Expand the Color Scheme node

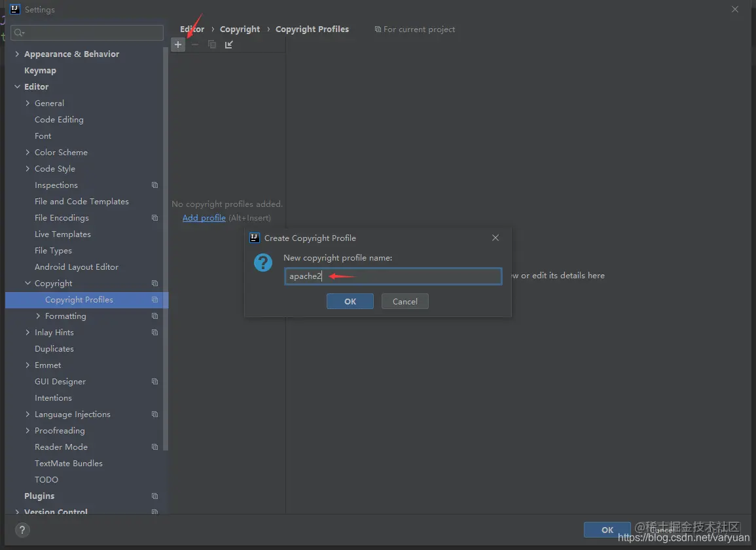click(27, 152)
